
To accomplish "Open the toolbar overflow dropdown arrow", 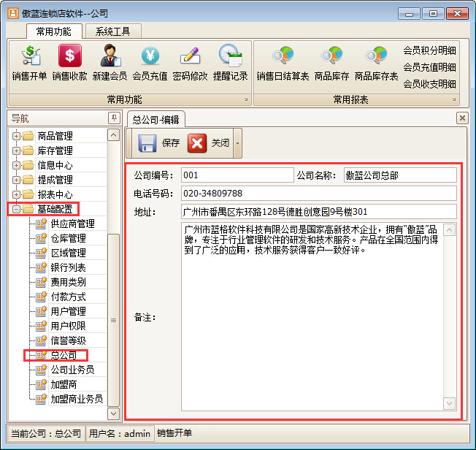I will pos(237,144).
